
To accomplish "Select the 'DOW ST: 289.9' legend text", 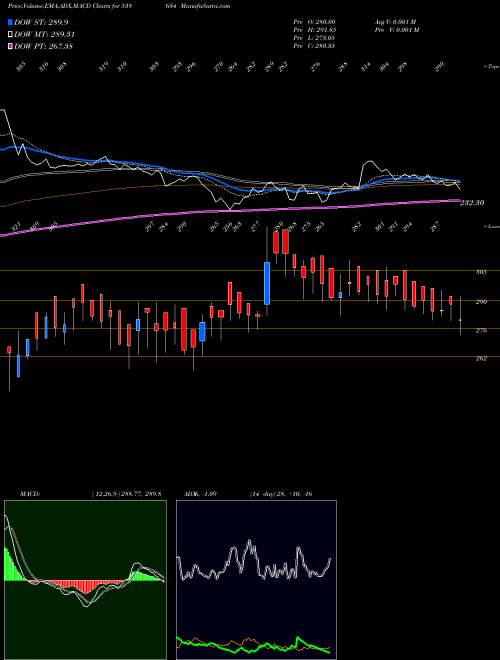I will 41,22.
